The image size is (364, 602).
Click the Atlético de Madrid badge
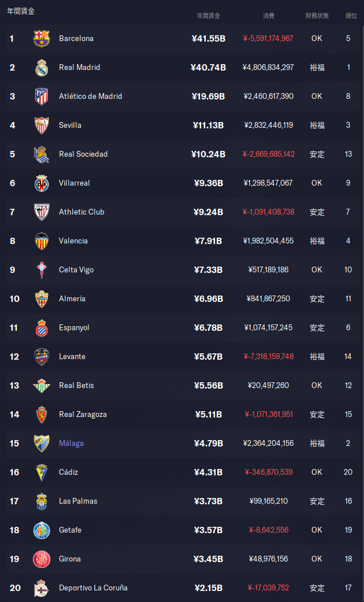[42, 97]
